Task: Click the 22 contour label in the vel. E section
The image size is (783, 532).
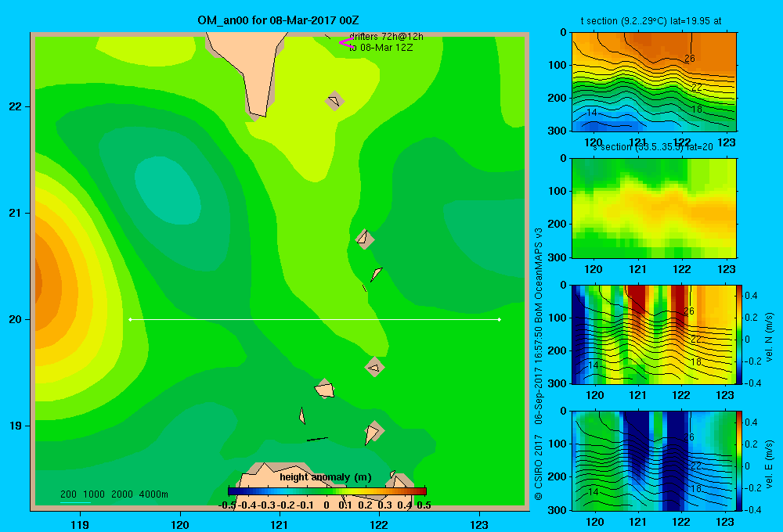Action: (x=696, y=465)
